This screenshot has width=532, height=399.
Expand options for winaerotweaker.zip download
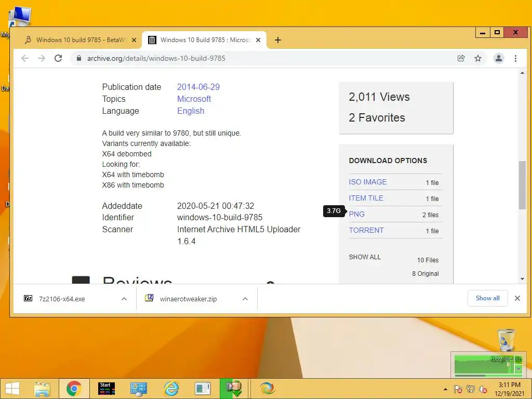(245, 299)
